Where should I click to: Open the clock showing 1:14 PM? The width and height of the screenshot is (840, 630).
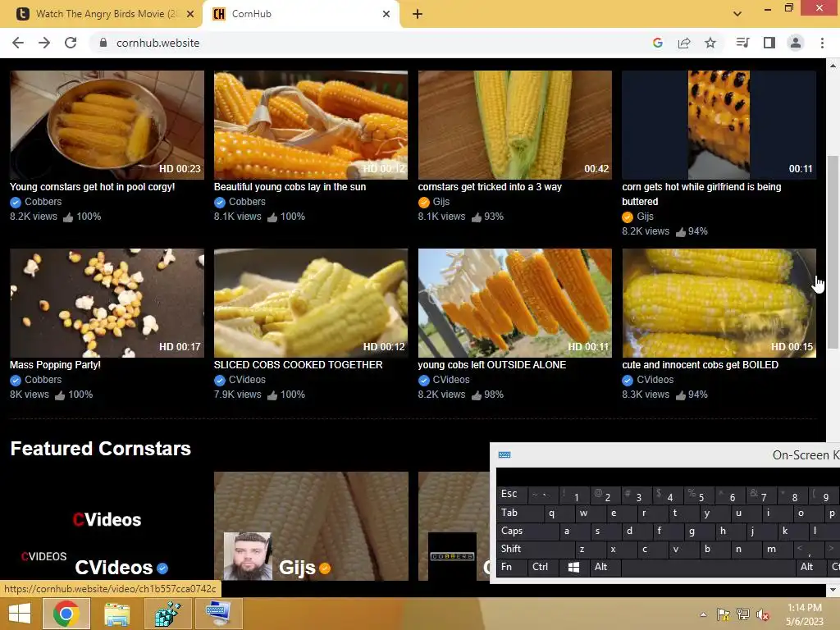pos(805,614)
